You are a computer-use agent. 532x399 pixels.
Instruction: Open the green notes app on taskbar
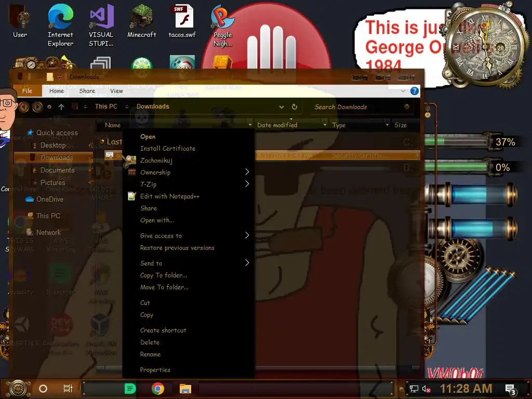(x=130, y=389)
